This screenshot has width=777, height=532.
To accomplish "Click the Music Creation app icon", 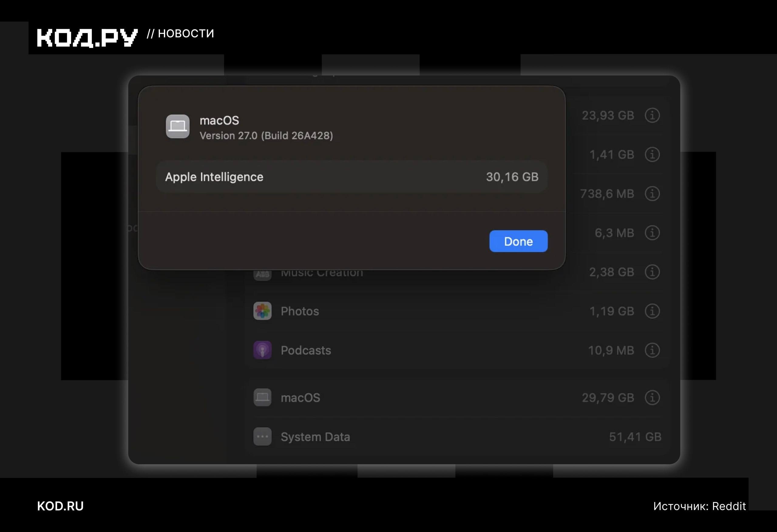I will point(263,275).
